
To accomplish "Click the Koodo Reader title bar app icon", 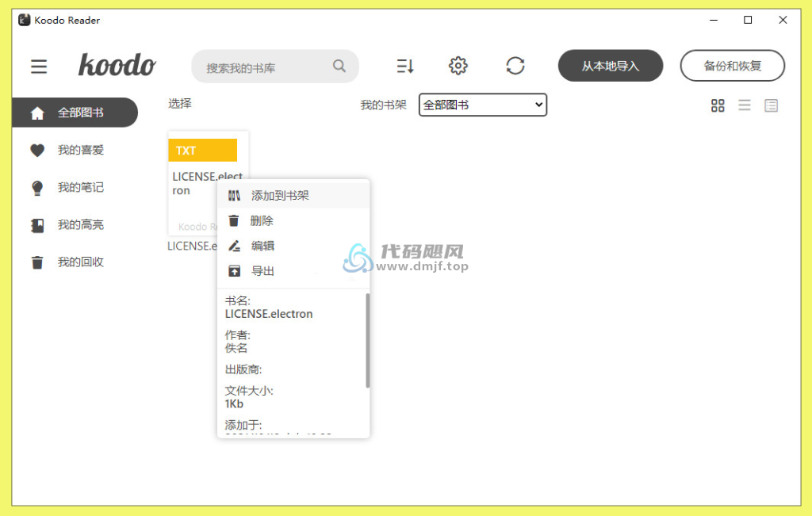I will (25, 20).
